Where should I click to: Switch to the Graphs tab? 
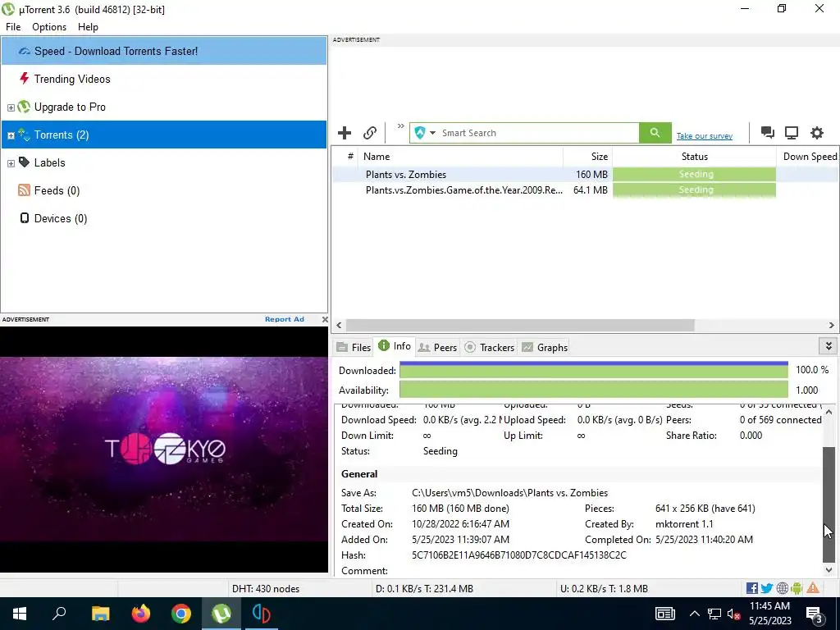click(x=545, y=347)
